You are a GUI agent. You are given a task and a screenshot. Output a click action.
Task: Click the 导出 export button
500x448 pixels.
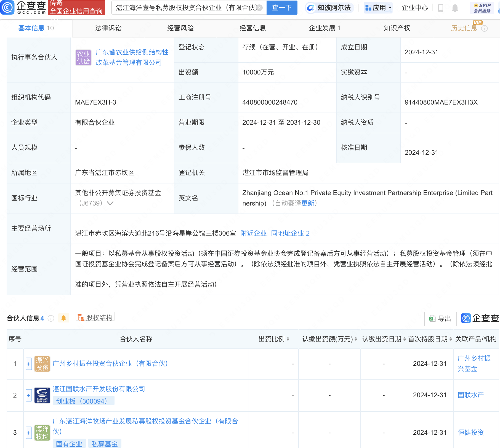click(x=440, y=319)
